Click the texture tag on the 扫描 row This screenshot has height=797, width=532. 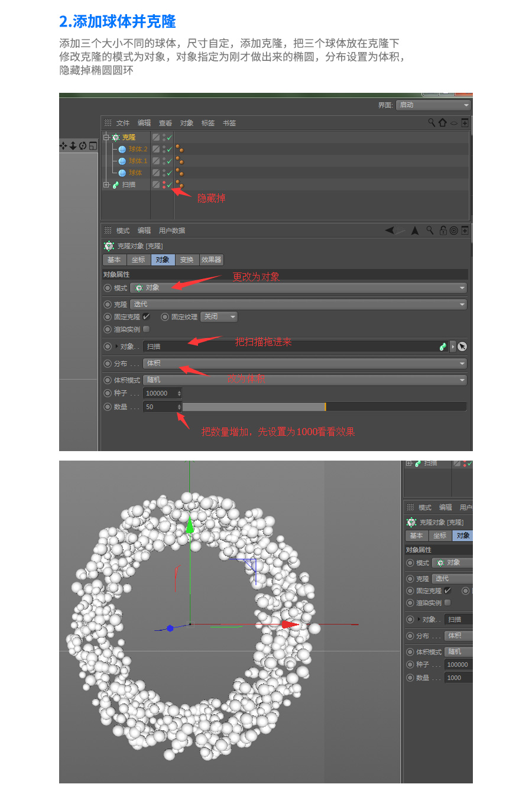click(179, 184)
